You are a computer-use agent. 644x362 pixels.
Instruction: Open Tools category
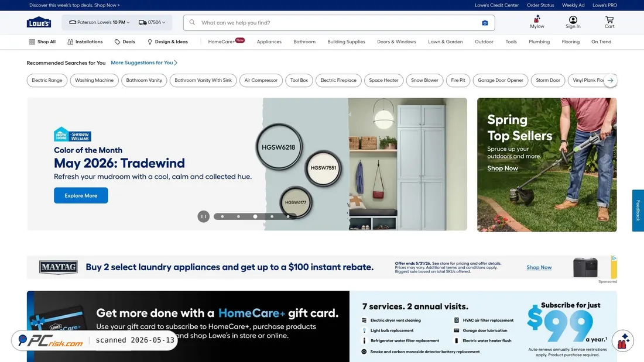click(x=511, y=42)
